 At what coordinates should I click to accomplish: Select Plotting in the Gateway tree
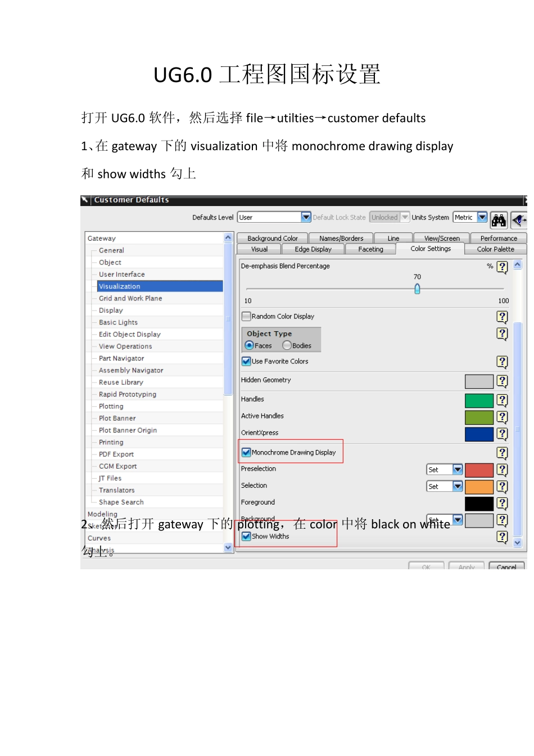point(111,406)
